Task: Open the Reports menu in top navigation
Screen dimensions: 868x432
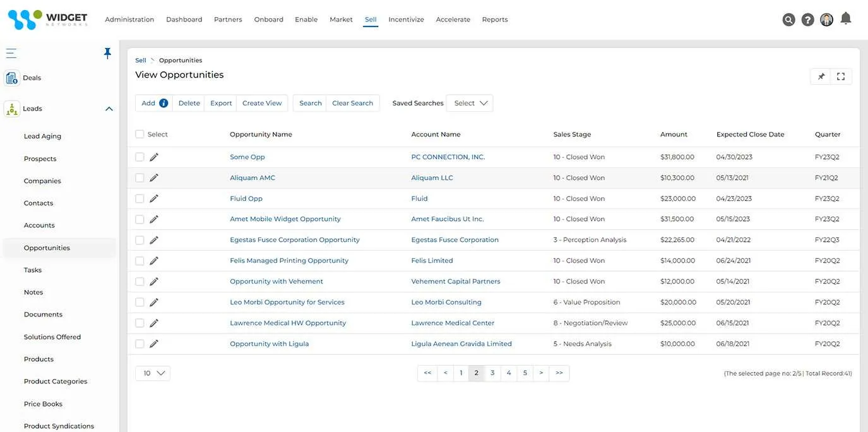Action: click(495, 20)
